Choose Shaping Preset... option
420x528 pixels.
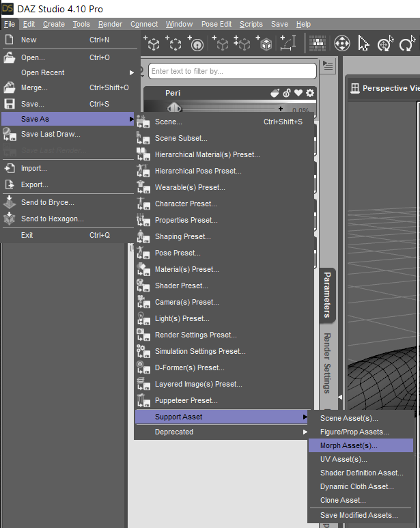(224, 236)
